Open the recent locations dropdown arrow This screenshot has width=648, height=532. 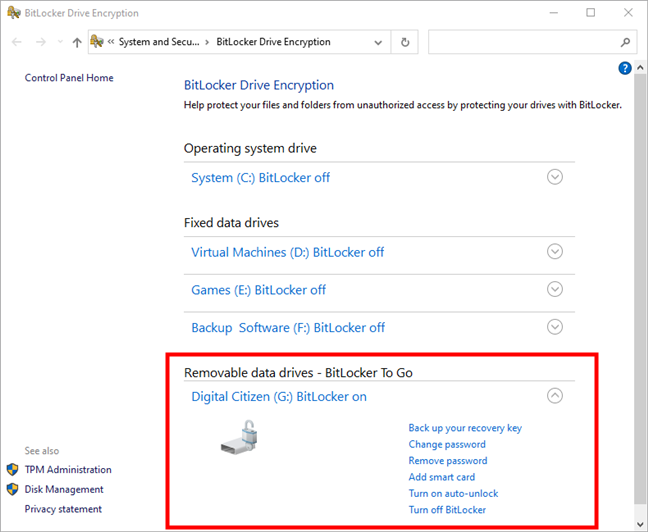[x=60, y=42]
